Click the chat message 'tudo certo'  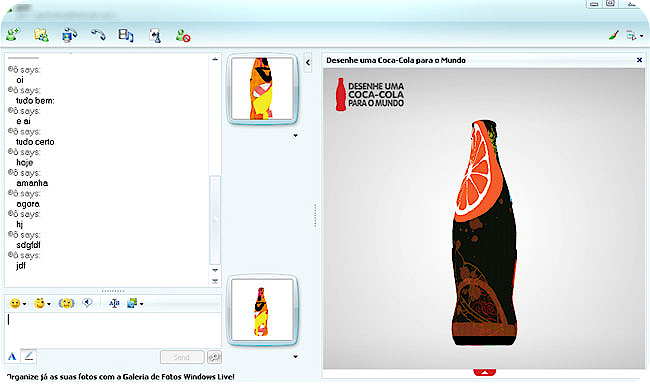(x=35, y=142)
